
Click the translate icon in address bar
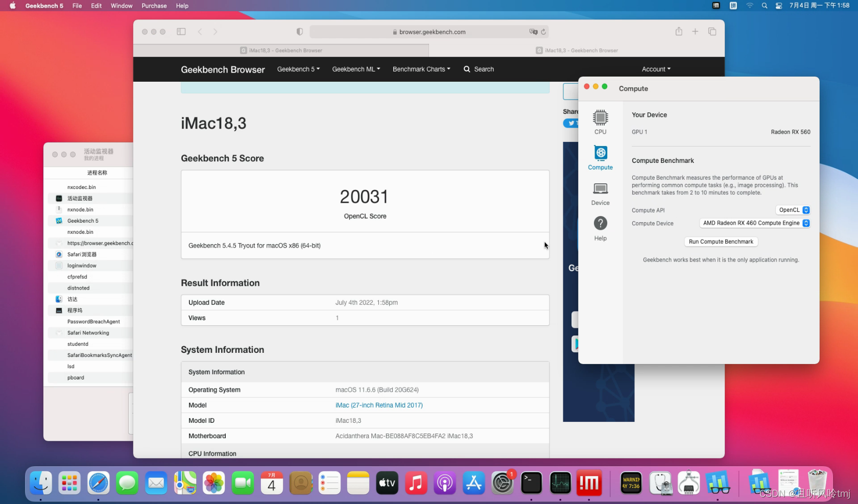(x=533, y=32)
